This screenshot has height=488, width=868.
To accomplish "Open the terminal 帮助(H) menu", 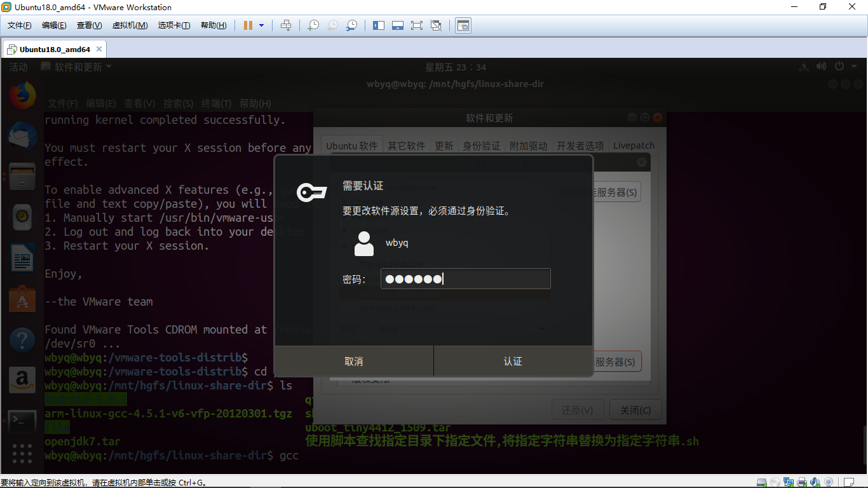I will coord(255,104).
